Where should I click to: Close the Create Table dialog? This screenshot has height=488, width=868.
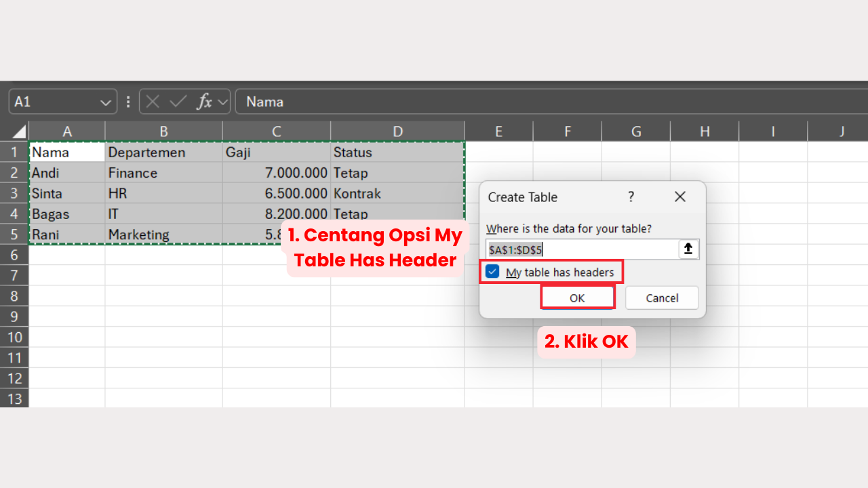680,197
